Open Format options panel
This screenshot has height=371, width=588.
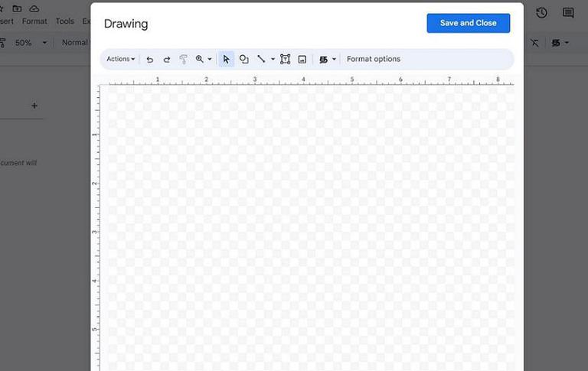tap(374, 59)
